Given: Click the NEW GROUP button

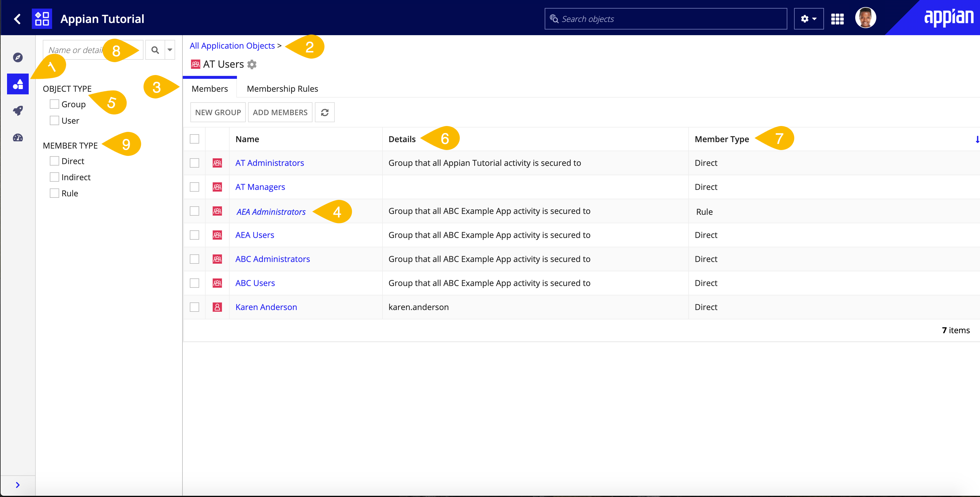Looking at the screenshot, I should point(218,112).
